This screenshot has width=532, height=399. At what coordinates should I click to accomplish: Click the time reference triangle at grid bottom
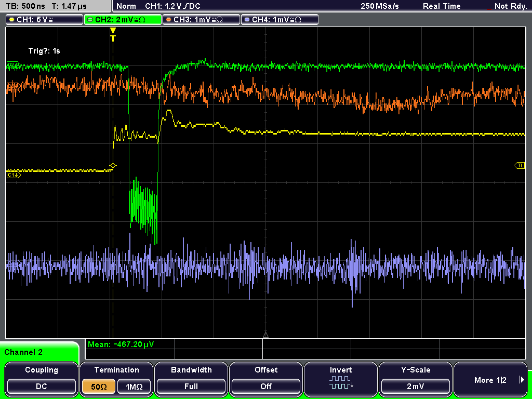click(x=265, y=335)
